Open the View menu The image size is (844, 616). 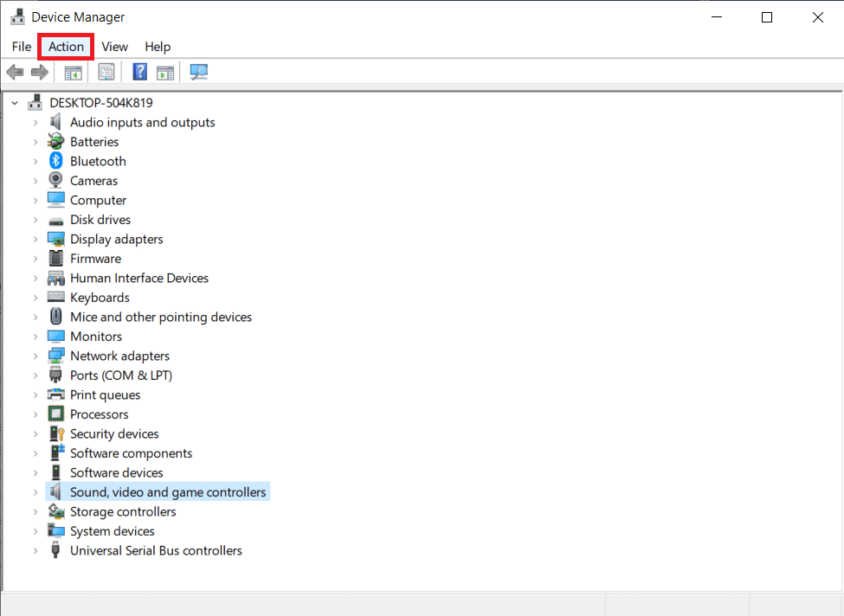pos(114,47)
